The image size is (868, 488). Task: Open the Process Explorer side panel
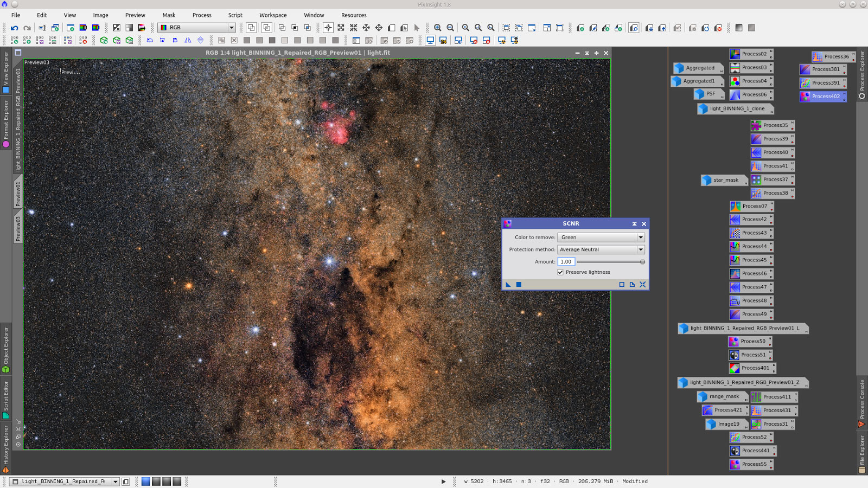pyautogui.click(x=862, y=75)
